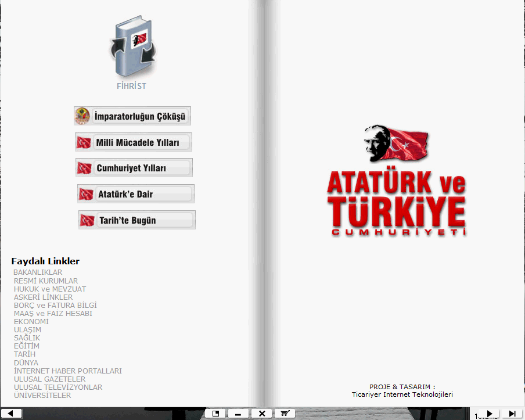The image size is (525, 420).
Task: Open the EKONOMİ link
Action: (31, 321)
